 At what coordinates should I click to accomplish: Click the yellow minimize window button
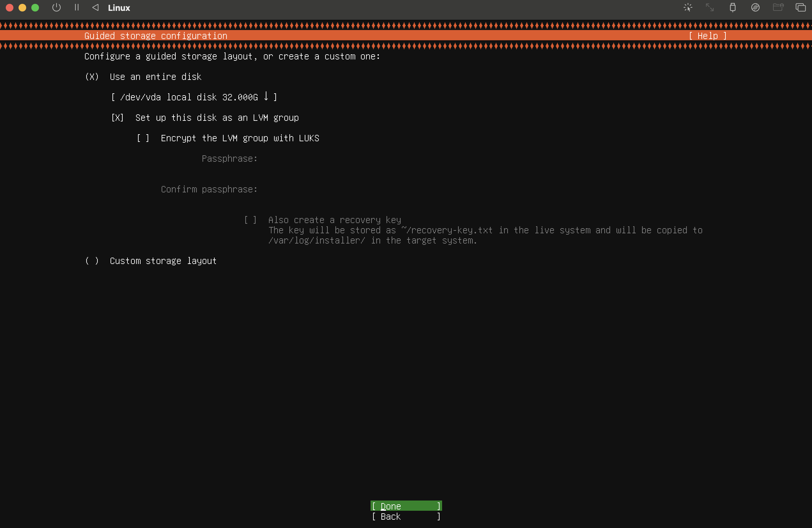(x=22, y=7)
